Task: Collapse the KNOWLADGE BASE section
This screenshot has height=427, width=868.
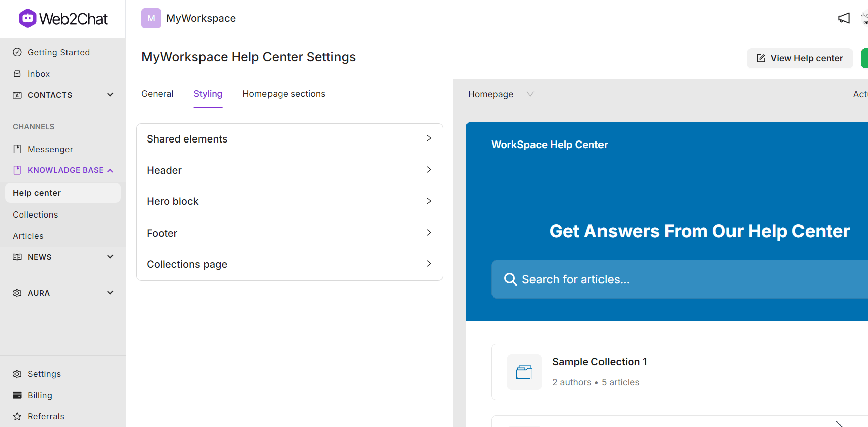Action: (110, 170)
